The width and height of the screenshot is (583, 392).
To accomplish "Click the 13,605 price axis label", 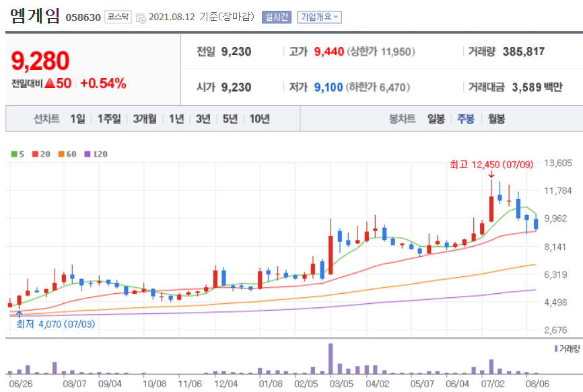I will coord(558,163).
